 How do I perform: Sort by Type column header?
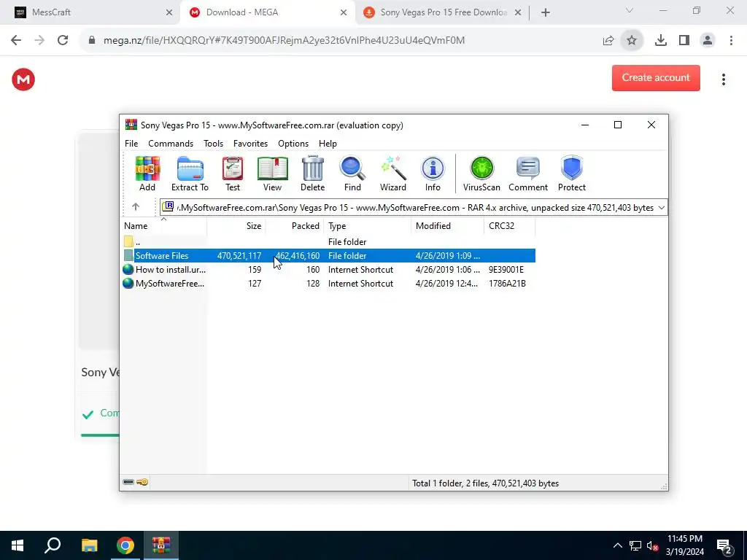point(368,226)
